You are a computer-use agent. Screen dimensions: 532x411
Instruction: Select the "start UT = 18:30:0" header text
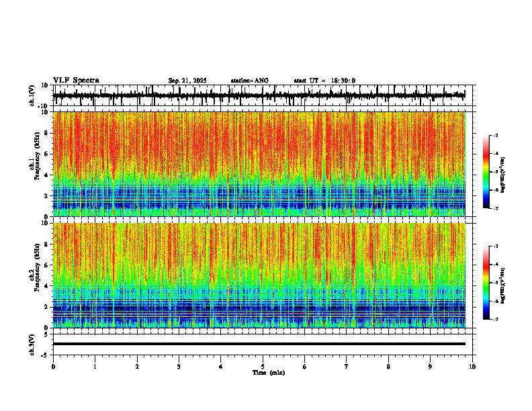[x=324, y=81]
